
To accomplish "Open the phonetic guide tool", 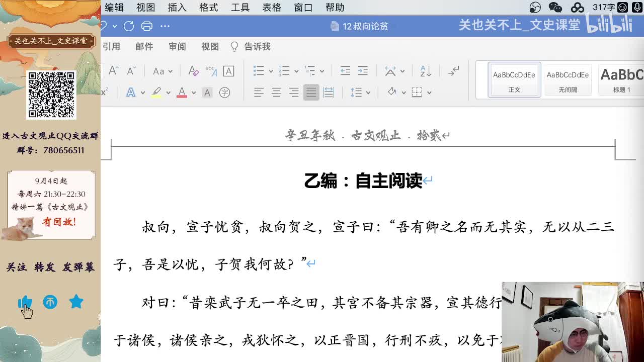I will 211,71.
